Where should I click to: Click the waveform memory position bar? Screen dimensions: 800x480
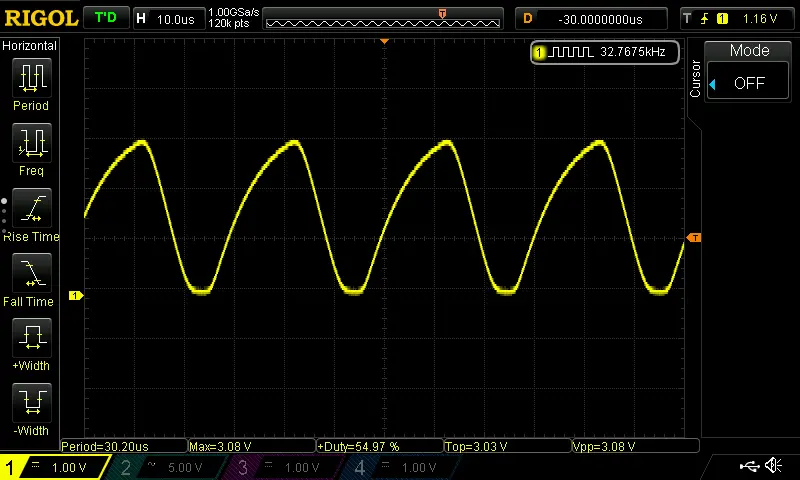click(x=383, y=18)
